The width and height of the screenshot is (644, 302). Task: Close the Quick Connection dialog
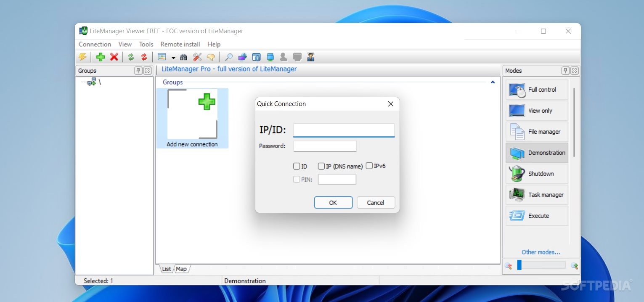390,104
